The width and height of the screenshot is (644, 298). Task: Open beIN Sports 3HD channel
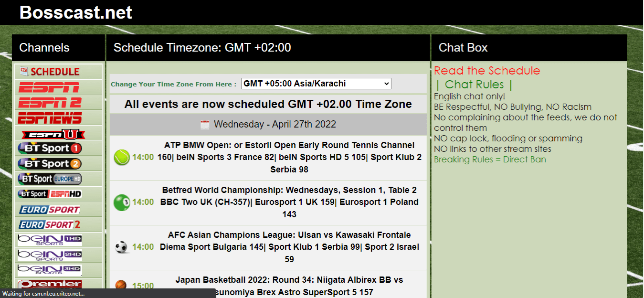(50, 270)
